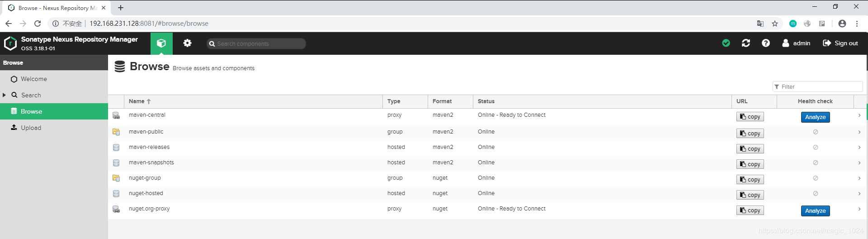Copy URL of maven-central
The image size is (868, 239).
tap(750, 117)
